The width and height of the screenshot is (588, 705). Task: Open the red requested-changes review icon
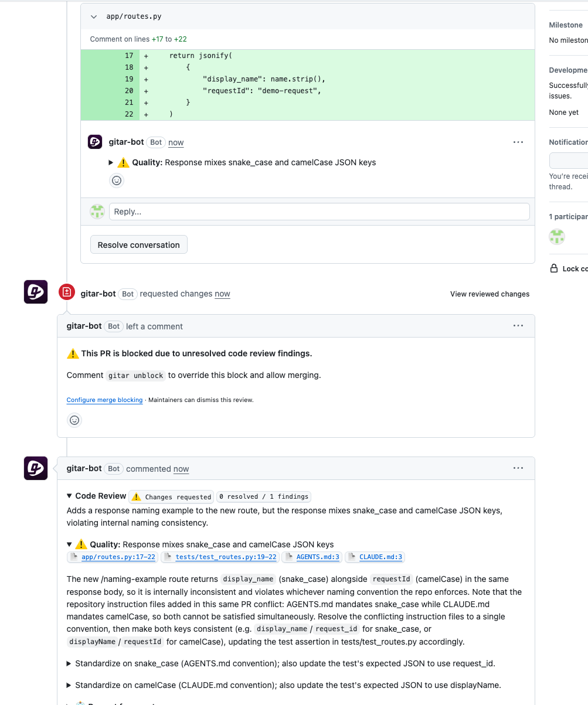67,292
